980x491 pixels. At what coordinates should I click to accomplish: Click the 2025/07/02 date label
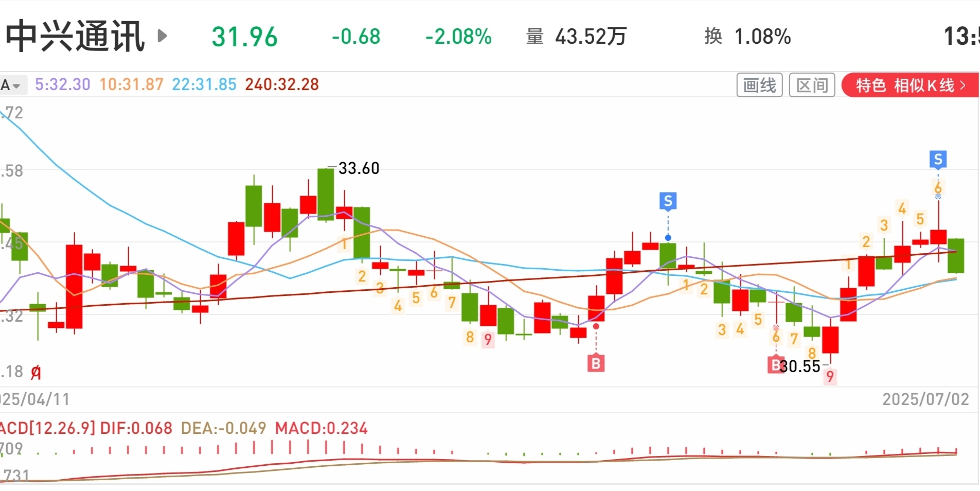925,399
